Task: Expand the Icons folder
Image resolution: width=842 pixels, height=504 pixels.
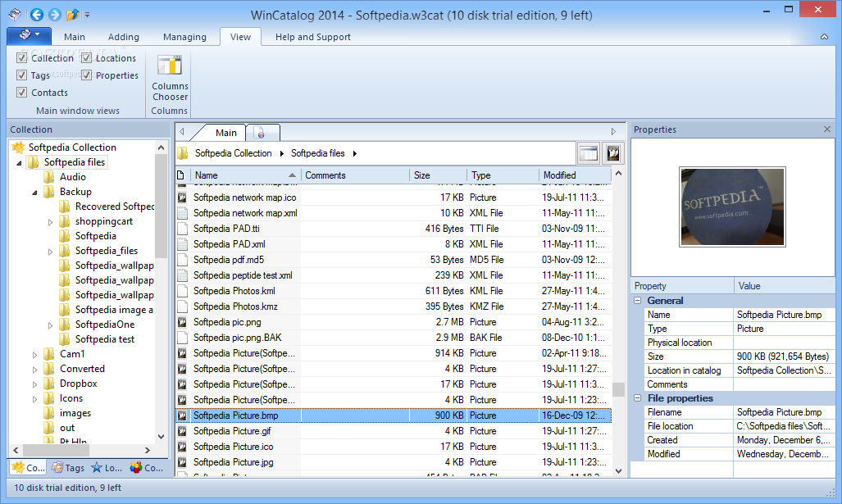Action: pos(35,399)
